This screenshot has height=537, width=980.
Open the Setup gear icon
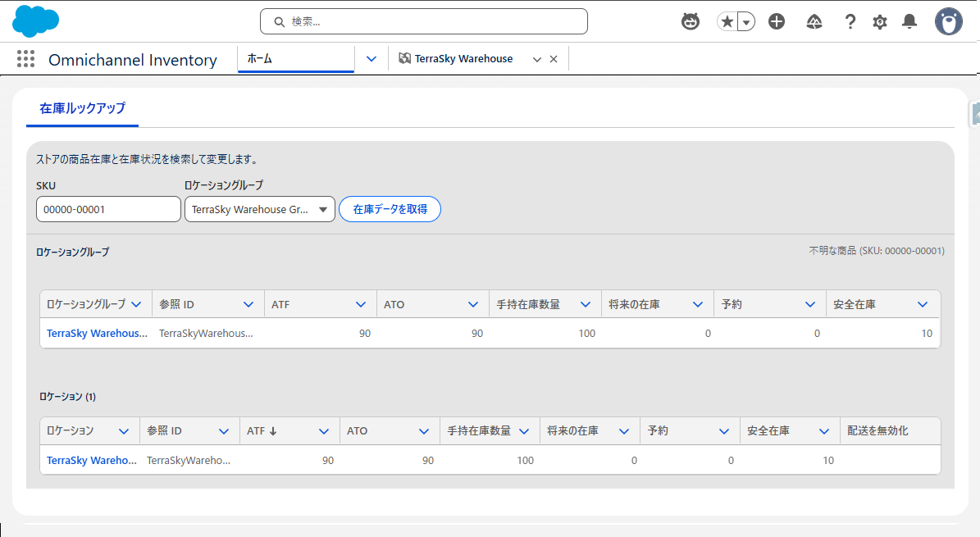click(880, 22)
